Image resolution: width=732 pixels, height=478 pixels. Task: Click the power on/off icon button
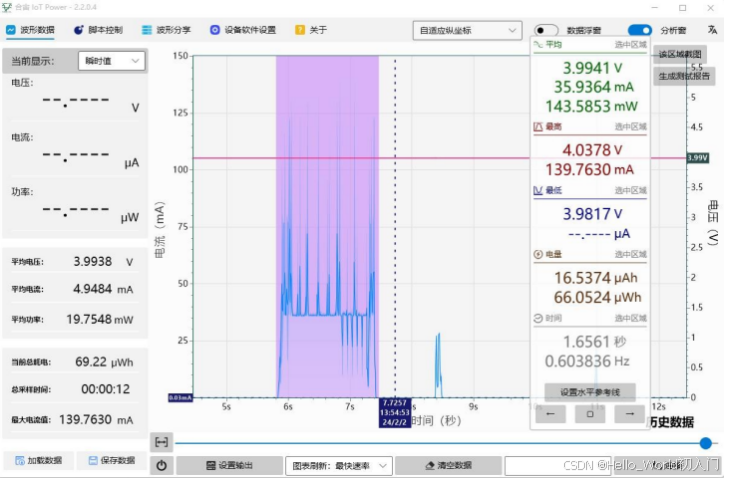[162, 465]
